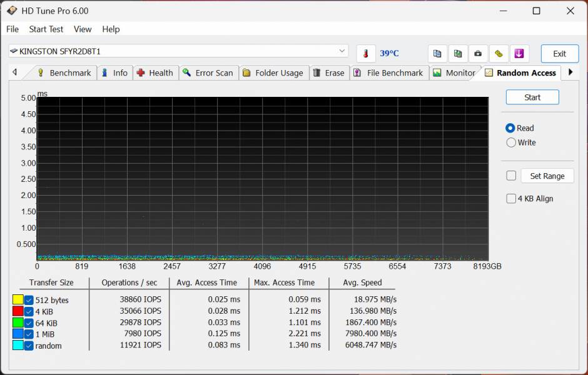Uncheck the 512 bytes transfer size
This screenshot has height=375, width=588.
point(29,300)
